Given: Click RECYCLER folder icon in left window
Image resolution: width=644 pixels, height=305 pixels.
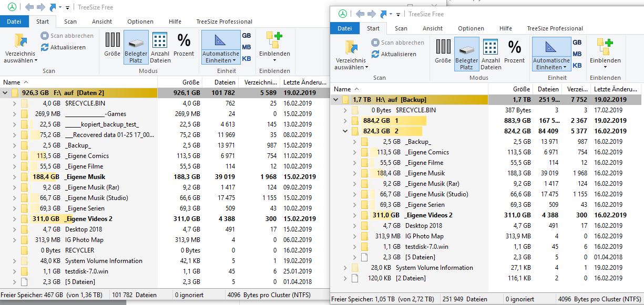Looking at the screenshot, I should (x=24, y=250).
